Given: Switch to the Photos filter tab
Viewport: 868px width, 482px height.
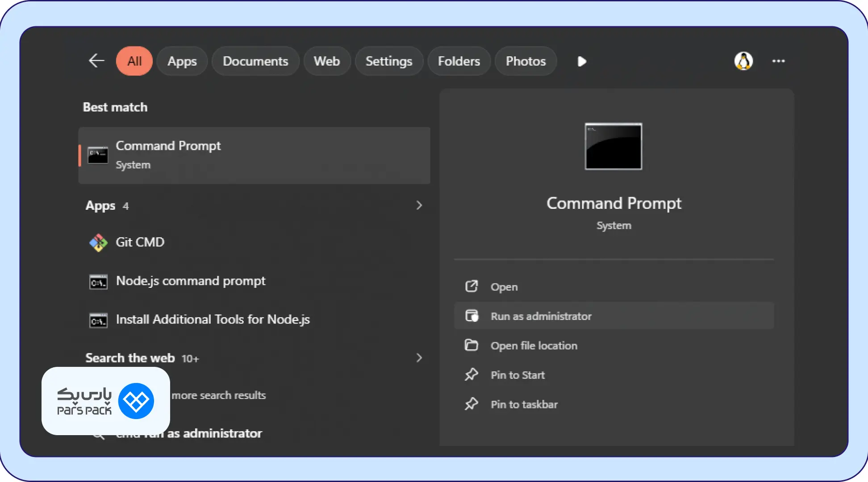Looking at the screenshot, I should (526, 61).
